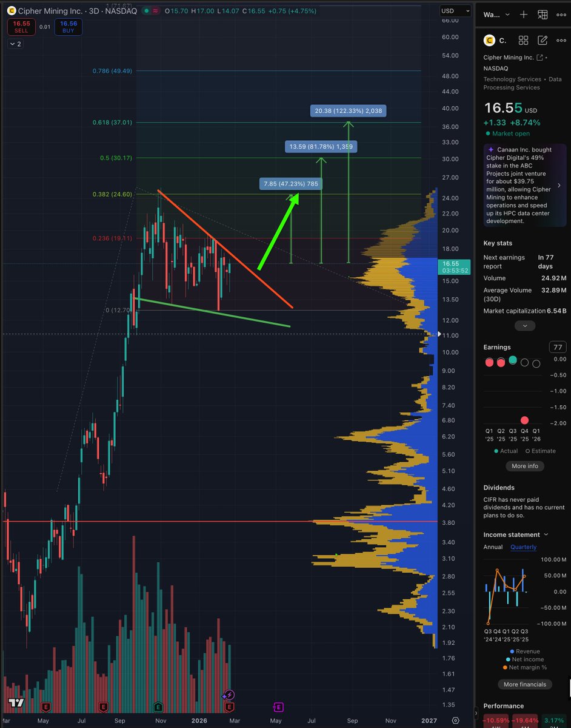Click the red February 2026 earnings E marker
The height and width of the screenshot is (728, 571).
click(x=229, y=707)
